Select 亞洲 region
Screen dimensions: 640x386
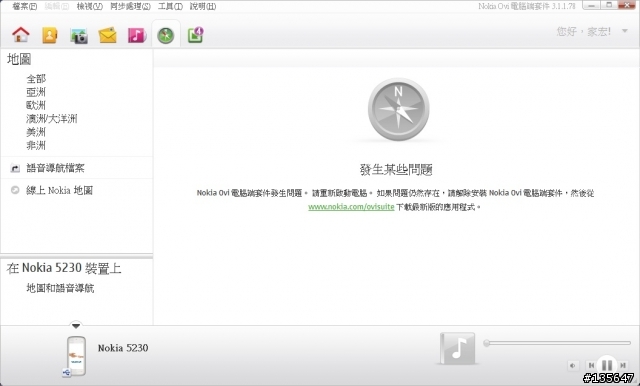tap(36, 92)
